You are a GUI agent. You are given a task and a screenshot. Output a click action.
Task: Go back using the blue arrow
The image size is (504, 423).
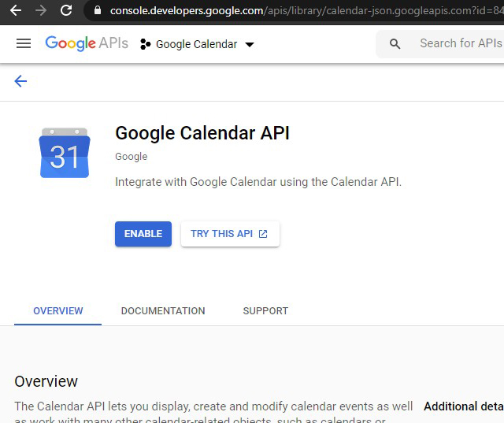[x=20, y=81]
